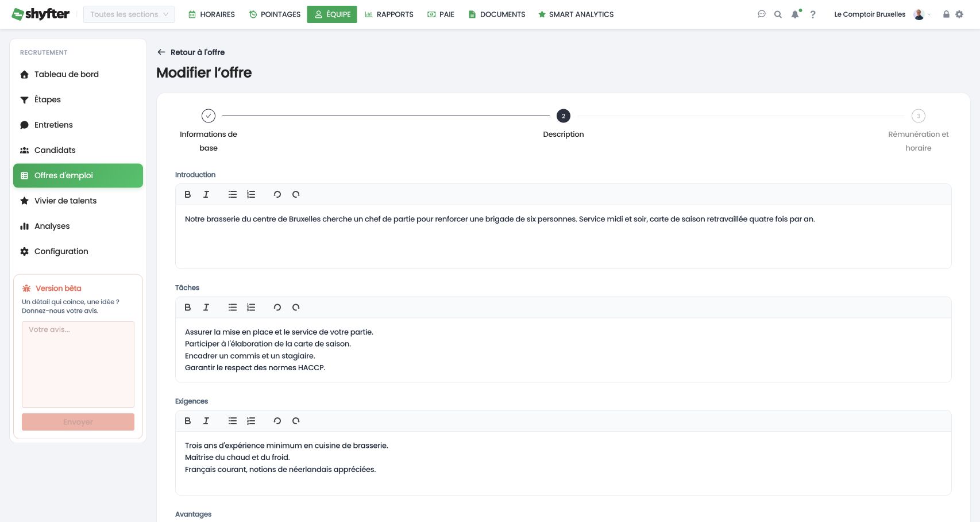This screenshot has height=522, width=980.
Task: Switch to SMART ANALYTICS
Action: tap(576, 14)
